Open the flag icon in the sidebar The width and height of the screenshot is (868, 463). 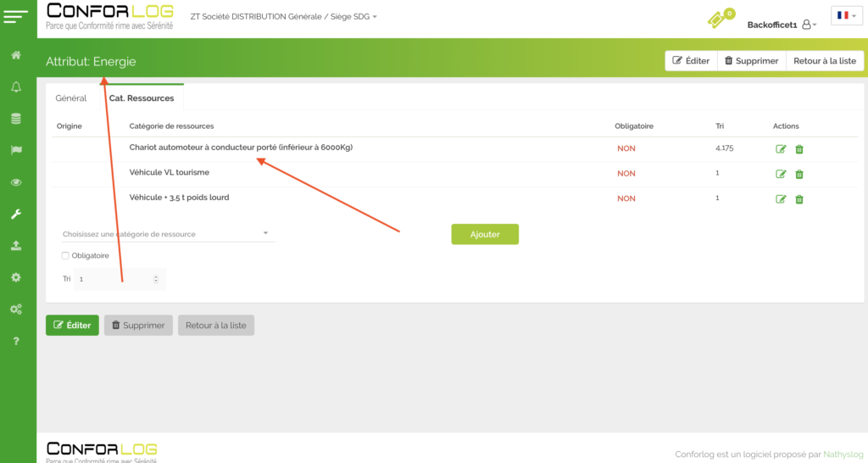[x=16, y=151]
